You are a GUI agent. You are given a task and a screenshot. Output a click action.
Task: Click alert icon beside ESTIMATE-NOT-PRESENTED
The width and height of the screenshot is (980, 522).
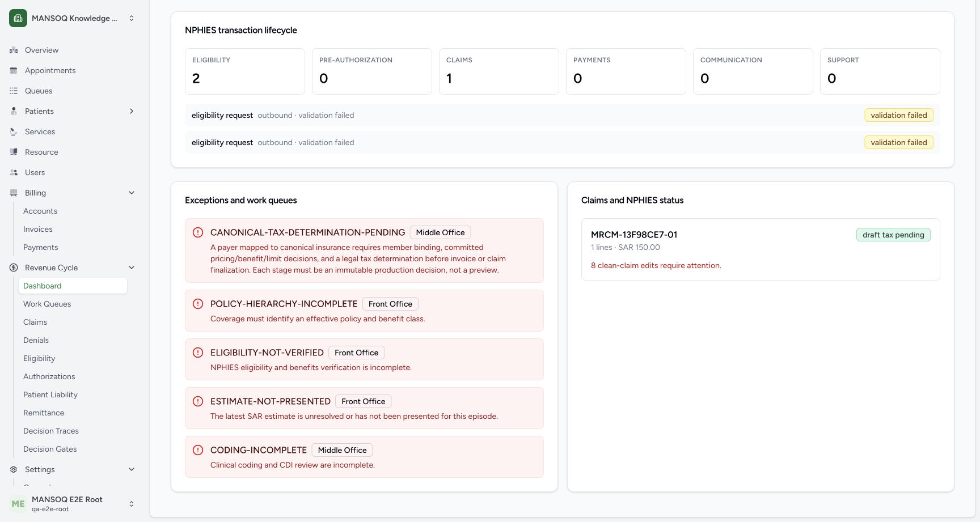point(198,401)
